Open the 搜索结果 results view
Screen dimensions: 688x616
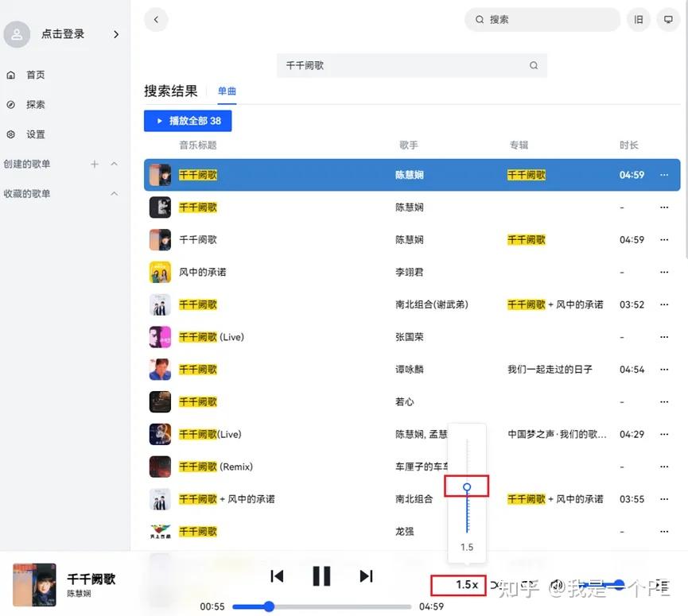170,91
